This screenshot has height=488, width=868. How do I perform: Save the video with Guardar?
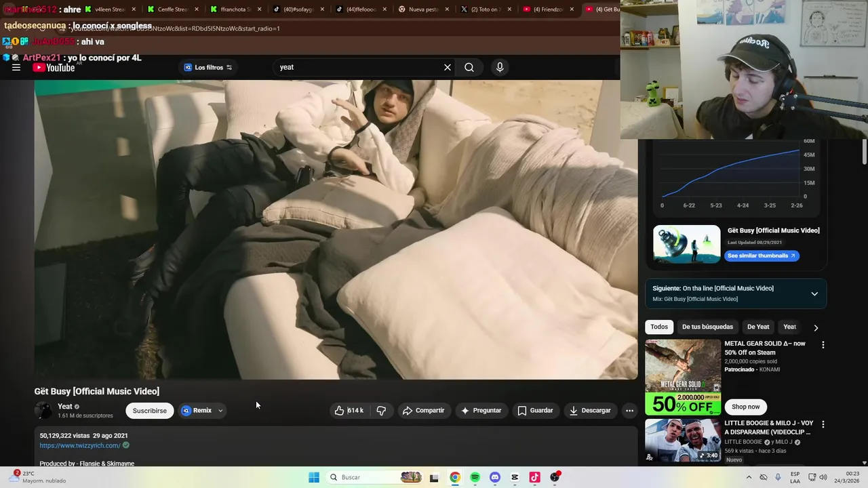(x=535, y=410)
